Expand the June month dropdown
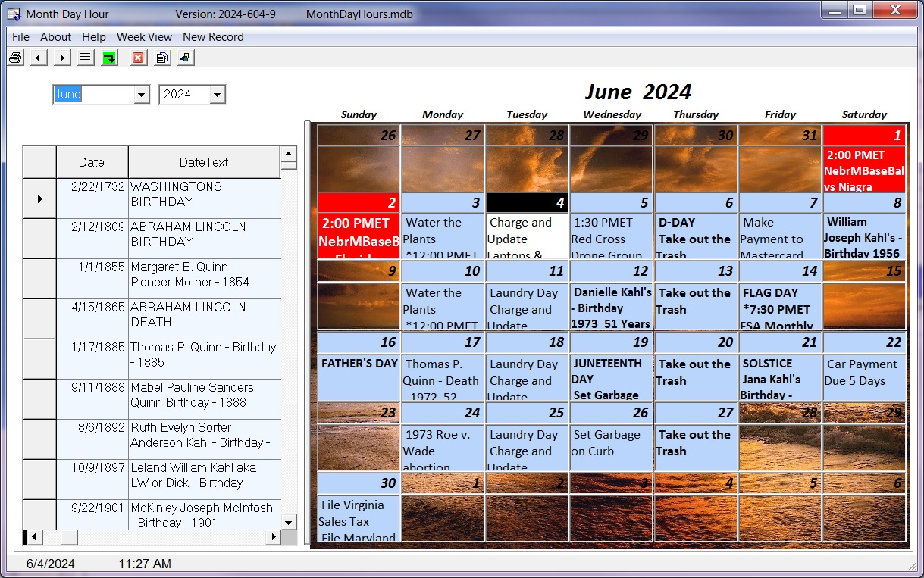 pyautogui.click(x=141, y=95)
